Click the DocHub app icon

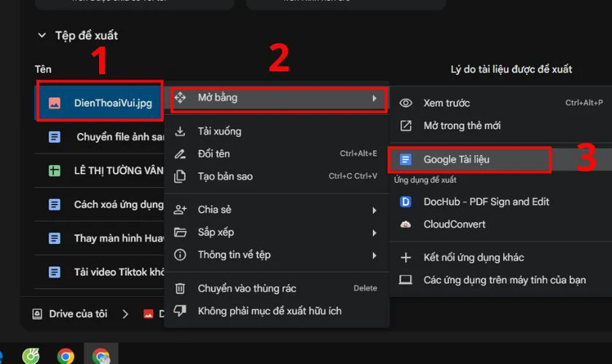tap(406, 202)
